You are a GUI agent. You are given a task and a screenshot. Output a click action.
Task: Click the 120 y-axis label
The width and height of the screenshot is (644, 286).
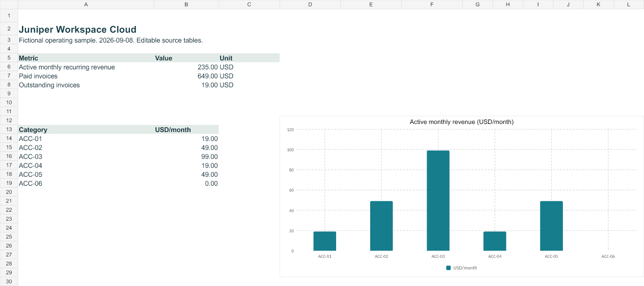(290, 130)
